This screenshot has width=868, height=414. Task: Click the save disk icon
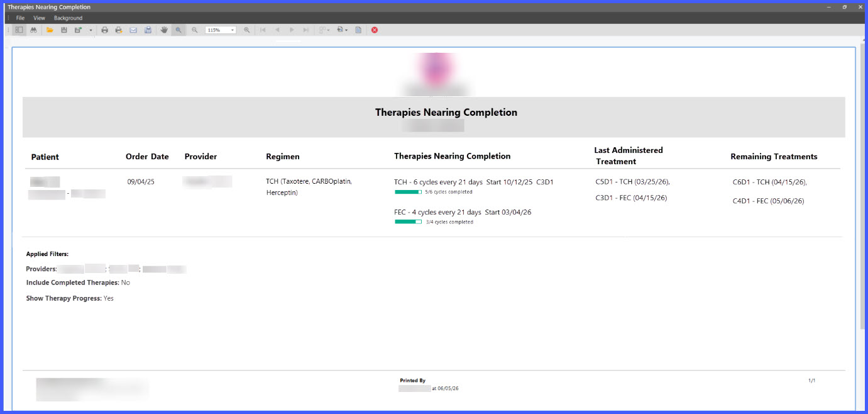click(64, 30)
